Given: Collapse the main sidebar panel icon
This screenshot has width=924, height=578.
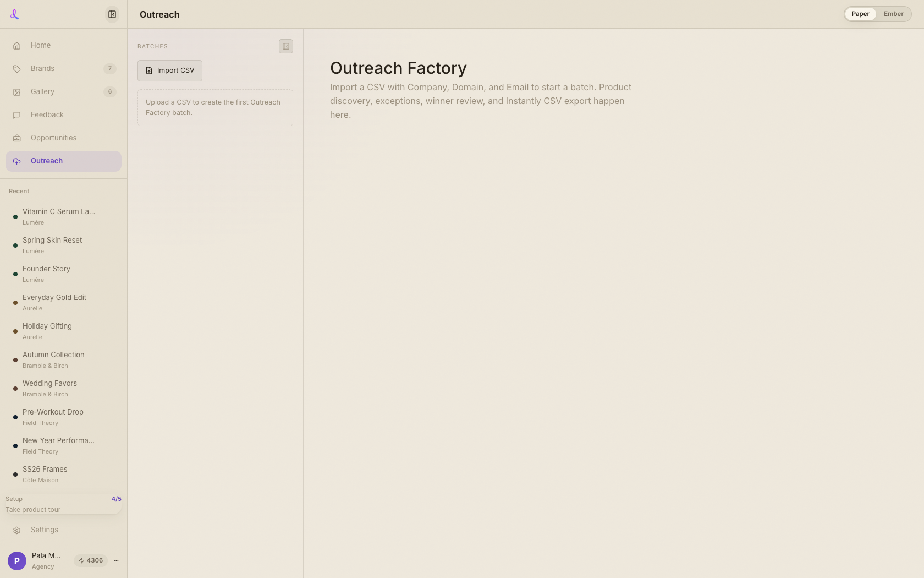Looking at the screenshot, I should pos(112,14).
